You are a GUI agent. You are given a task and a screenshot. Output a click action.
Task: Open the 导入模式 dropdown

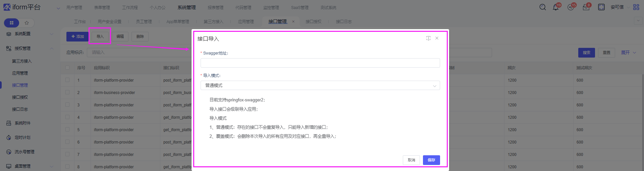click(320, 86)
